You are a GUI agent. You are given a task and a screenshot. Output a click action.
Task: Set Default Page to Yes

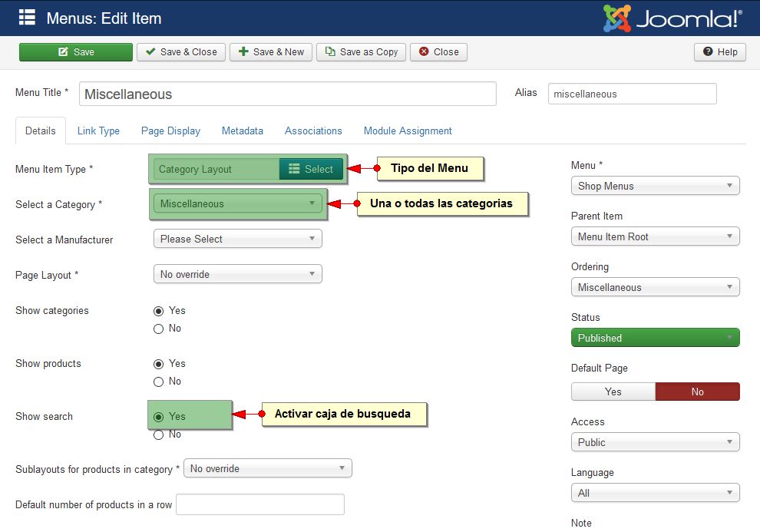coord(613,392)
